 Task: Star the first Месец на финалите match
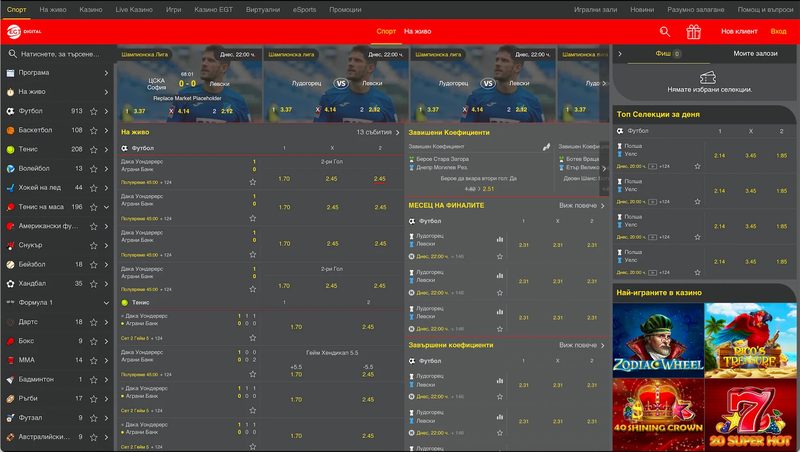pyautogui.click(x=500, y=257)
